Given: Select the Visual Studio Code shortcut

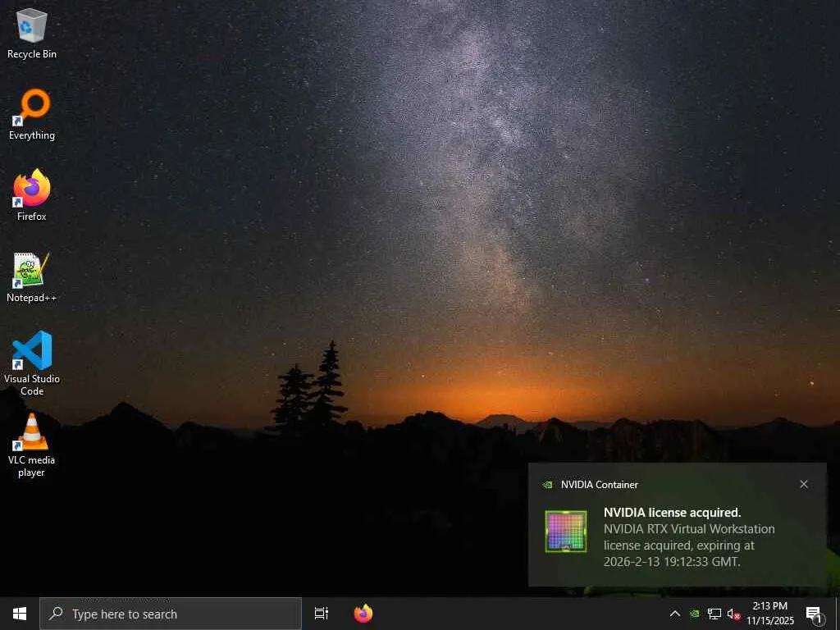Looking at the screenshot, I should tap(32, 363).
